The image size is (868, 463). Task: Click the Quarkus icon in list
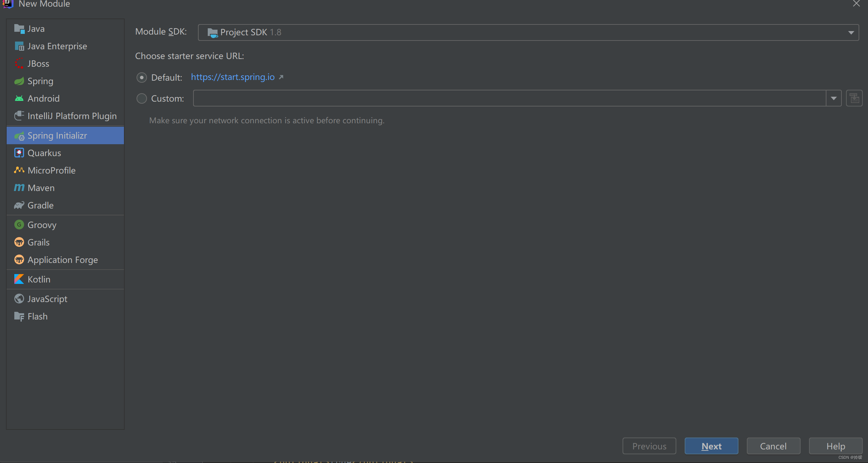19,153
